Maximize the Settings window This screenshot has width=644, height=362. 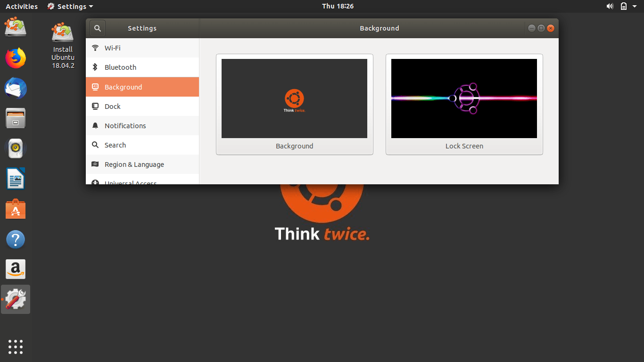(x=541, y=28)
